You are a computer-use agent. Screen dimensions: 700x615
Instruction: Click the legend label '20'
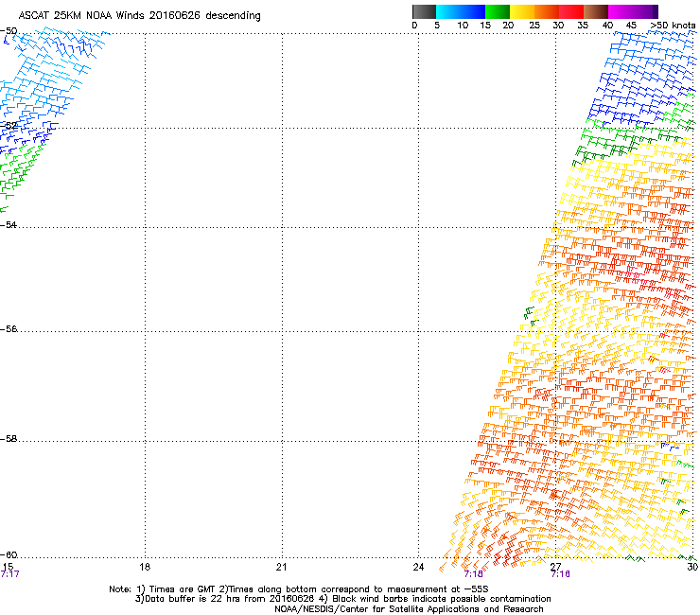click(509, 26)
